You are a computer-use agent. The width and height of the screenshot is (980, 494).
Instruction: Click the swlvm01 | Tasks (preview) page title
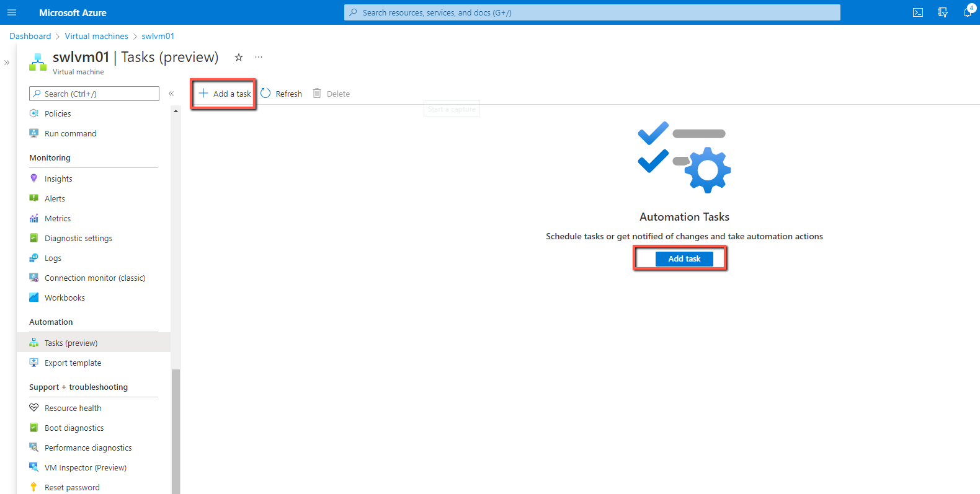pos(135,57)
